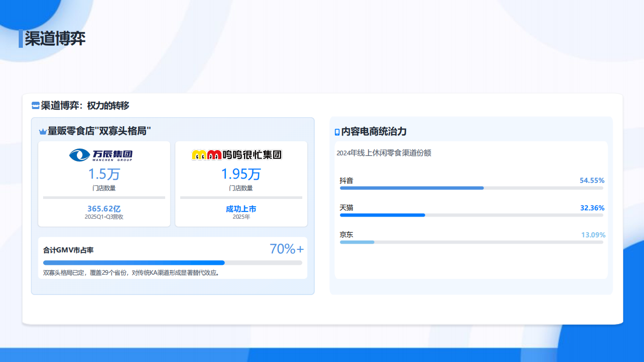Expand the 合计GMV市占率 section
644x362 pixels.
coord(173,258)
